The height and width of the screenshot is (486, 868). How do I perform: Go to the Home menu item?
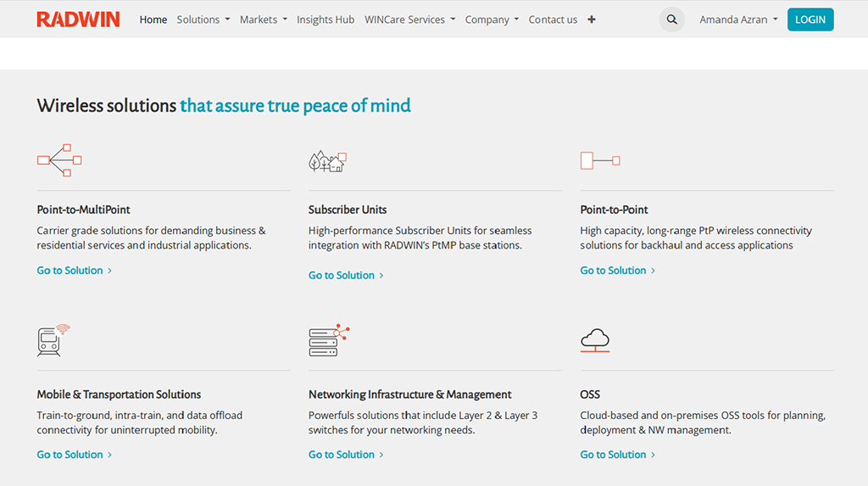coord(153,20)
